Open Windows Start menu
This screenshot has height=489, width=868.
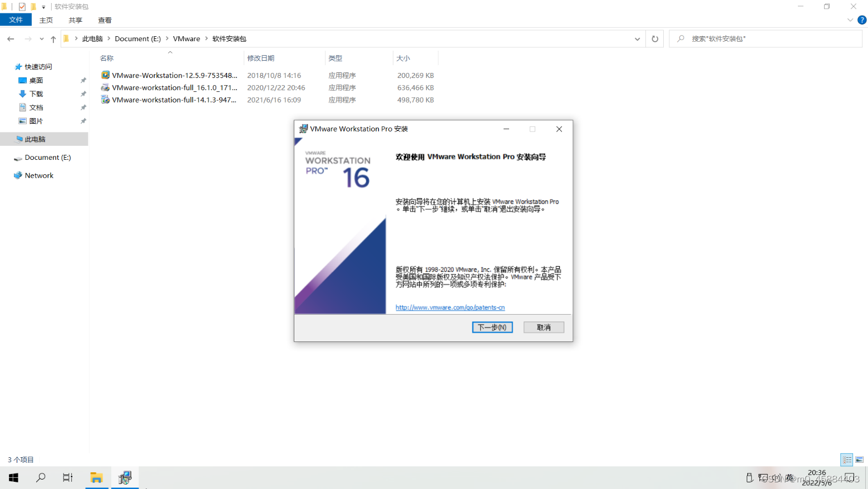[13, 478]
